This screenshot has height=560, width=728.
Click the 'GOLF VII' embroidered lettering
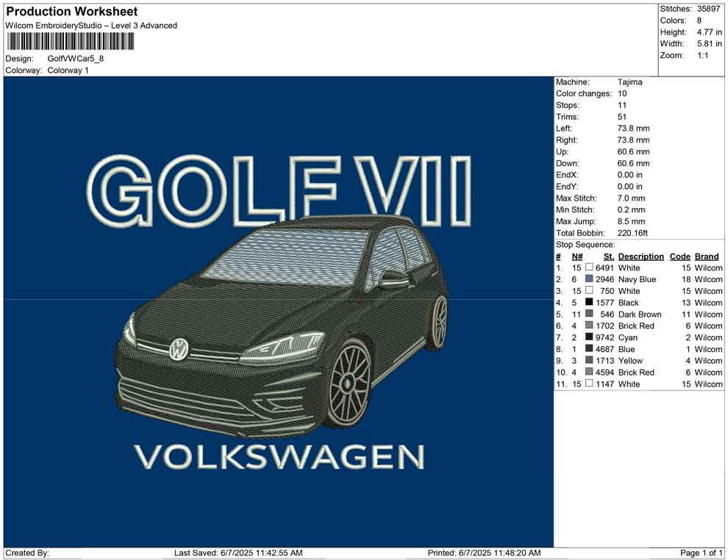point(279,190)
